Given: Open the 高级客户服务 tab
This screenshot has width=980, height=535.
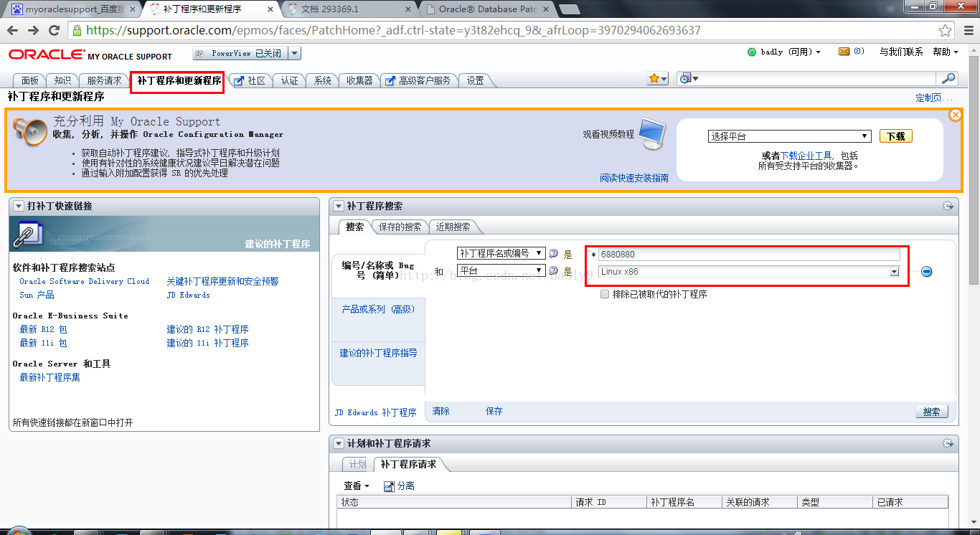Looking at the screenshot, I should [418, 80].
